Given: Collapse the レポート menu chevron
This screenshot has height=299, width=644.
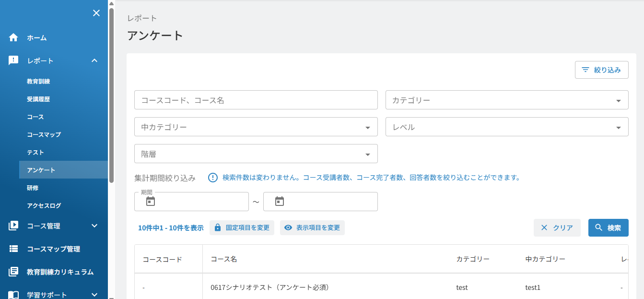Looking at the screenshot, I should (x=94, y=60).
